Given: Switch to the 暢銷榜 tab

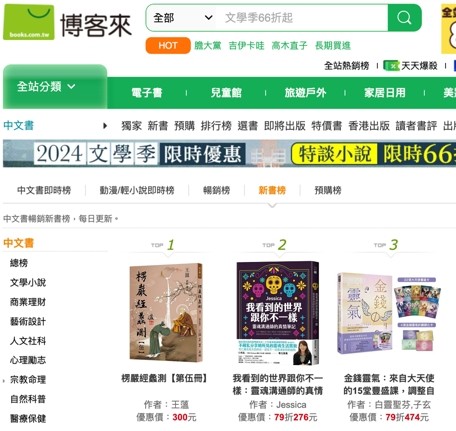Looking at the screenshot, I should coord(217,190).
